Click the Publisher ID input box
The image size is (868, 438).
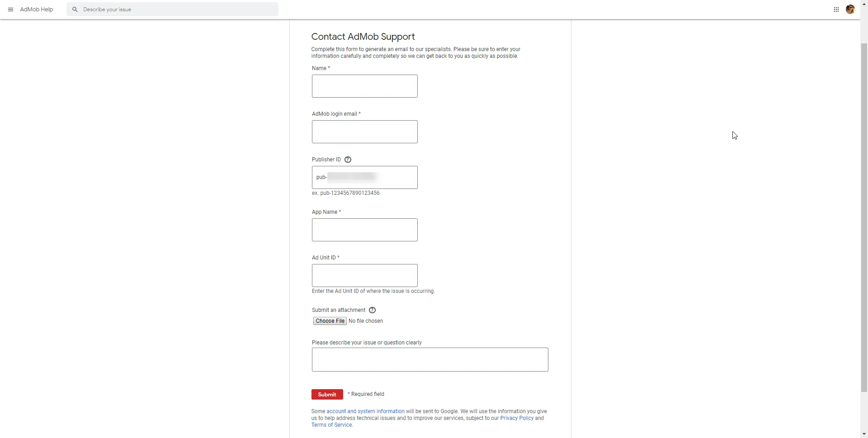click(x=364, y=178)
